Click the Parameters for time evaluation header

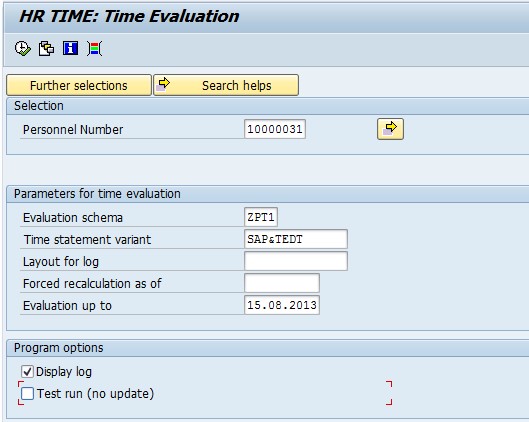(x=97, y=194)
